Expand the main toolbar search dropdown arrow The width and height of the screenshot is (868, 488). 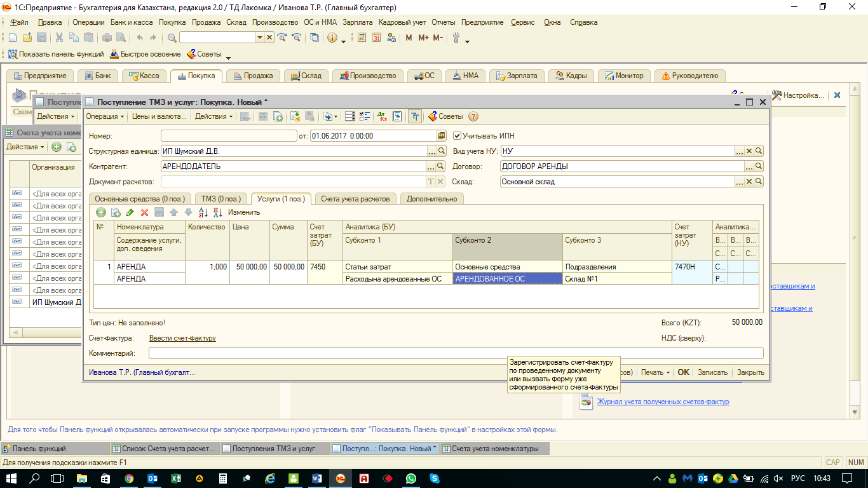(259, 37)
